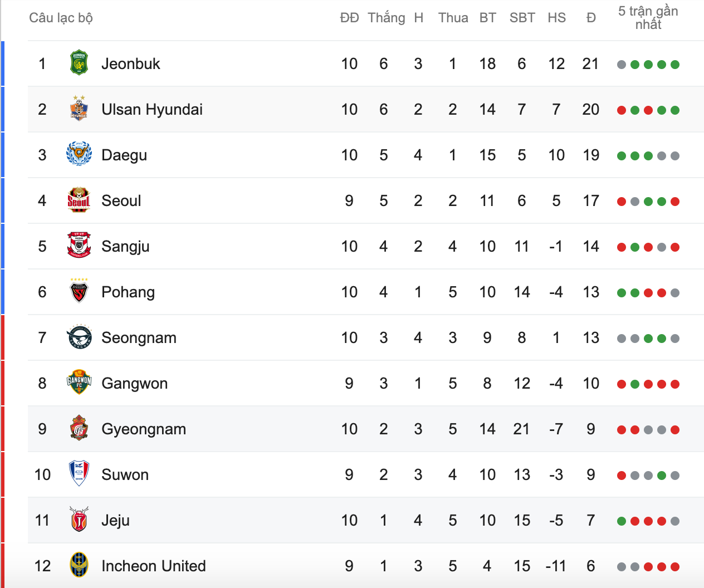Click the Jeonbuk club crest icon

click(79, 63)
